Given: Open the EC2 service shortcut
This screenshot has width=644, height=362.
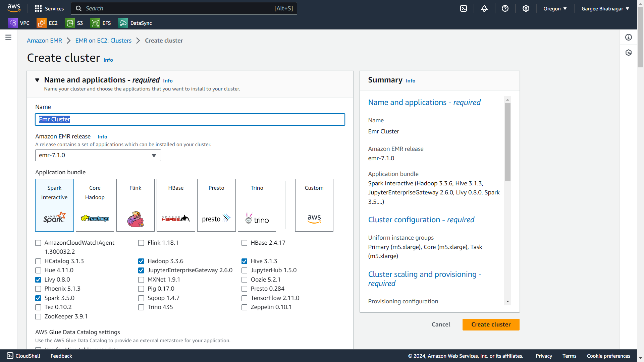Looking at the screenshot, I should pyautogui.click(x=47, y=23).
